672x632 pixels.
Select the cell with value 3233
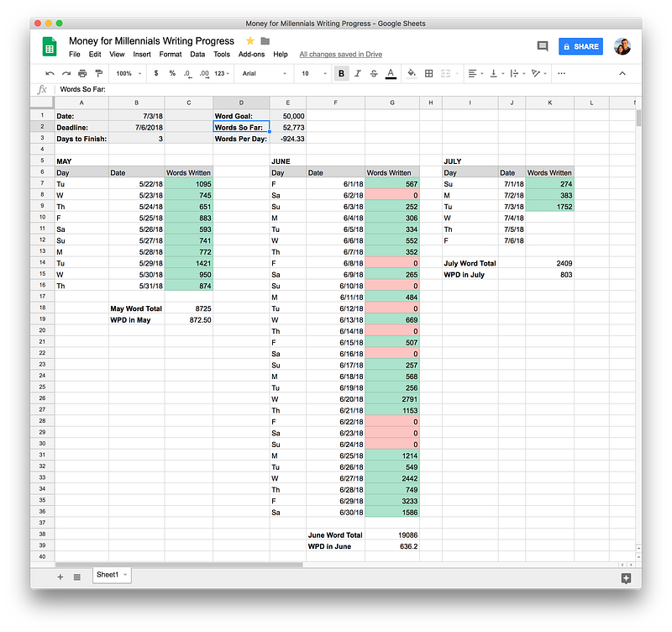tap(392, 501)
